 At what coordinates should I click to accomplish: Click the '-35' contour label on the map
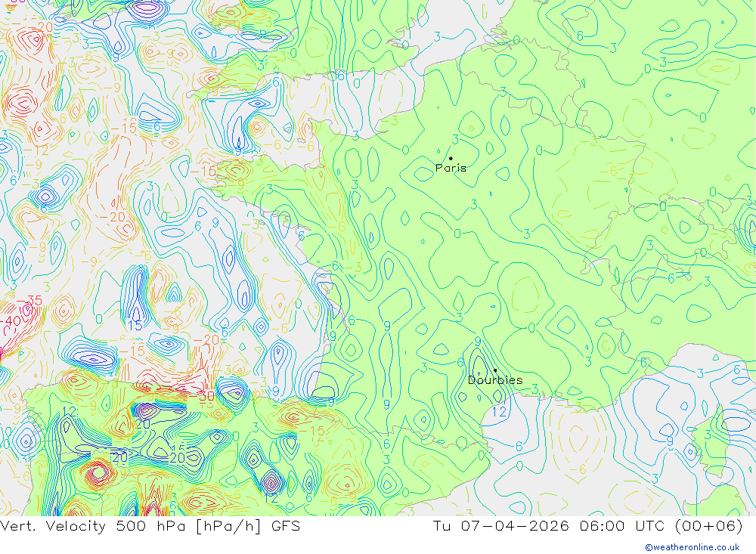[30, 301]
